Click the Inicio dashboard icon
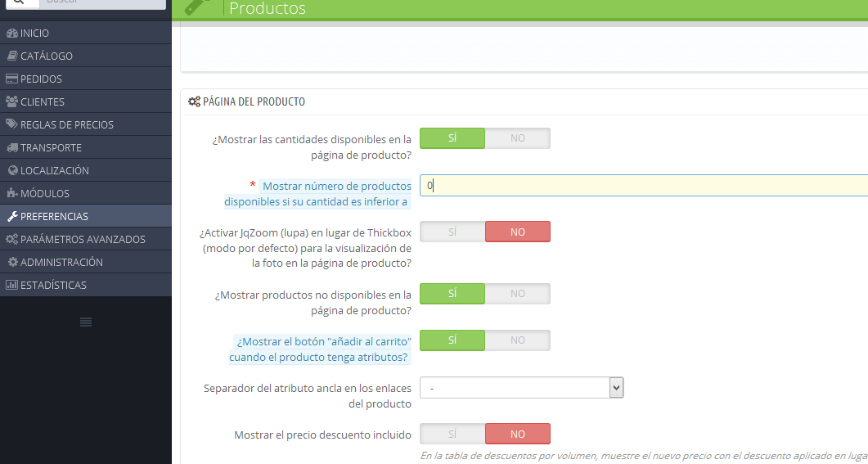 (x=11, y=34)
